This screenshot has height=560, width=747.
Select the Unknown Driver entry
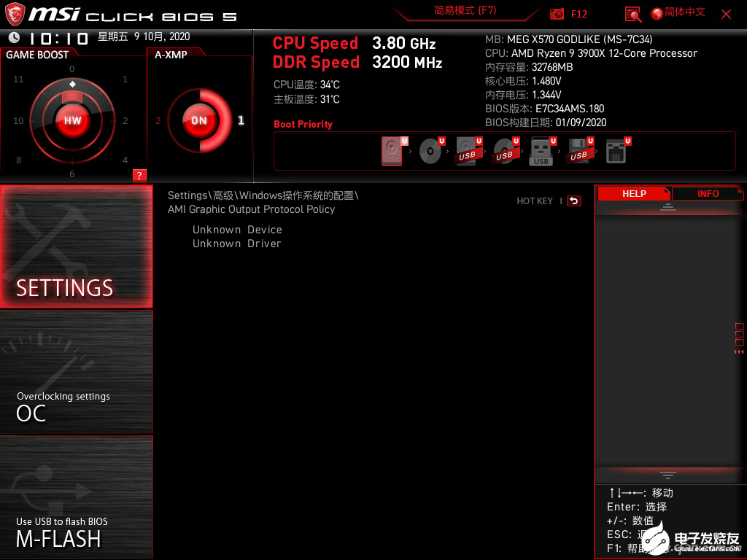point(237,244)
